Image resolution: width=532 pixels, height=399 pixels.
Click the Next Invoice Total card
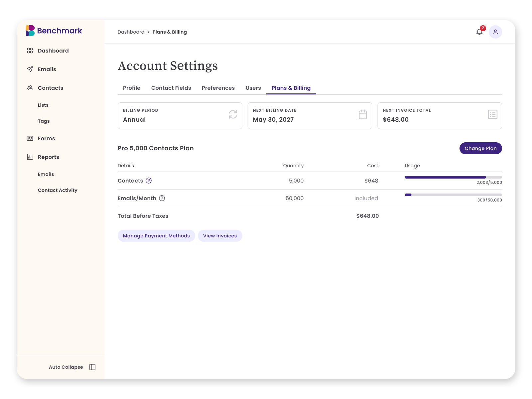click(440, 116)
